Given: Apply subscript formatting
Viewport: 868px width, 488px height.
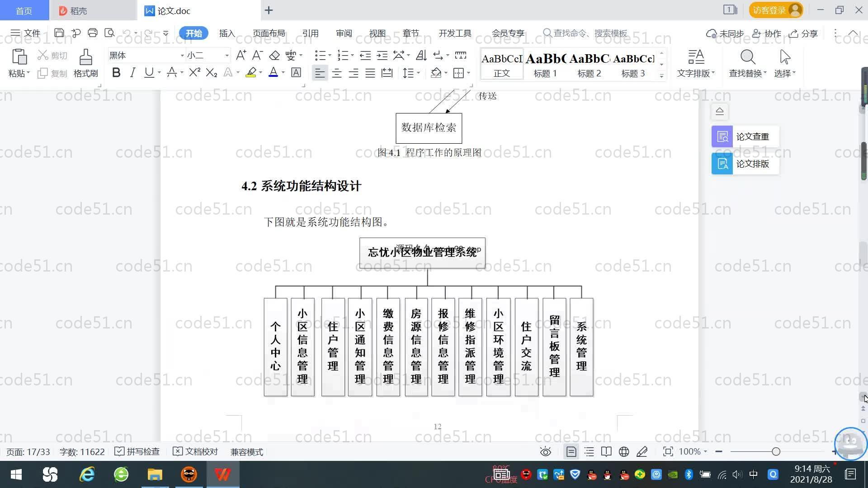Looking at the screenshot, I should 212,72.
